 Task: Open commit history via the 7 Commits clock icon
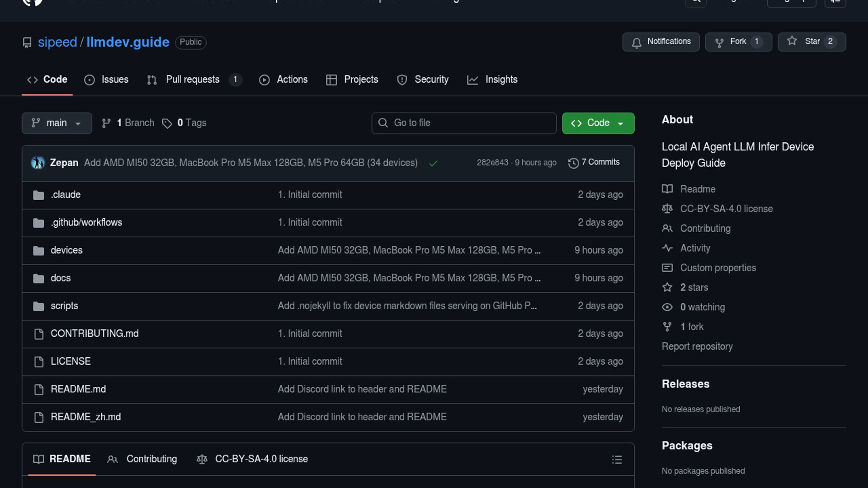click(573, 163)
